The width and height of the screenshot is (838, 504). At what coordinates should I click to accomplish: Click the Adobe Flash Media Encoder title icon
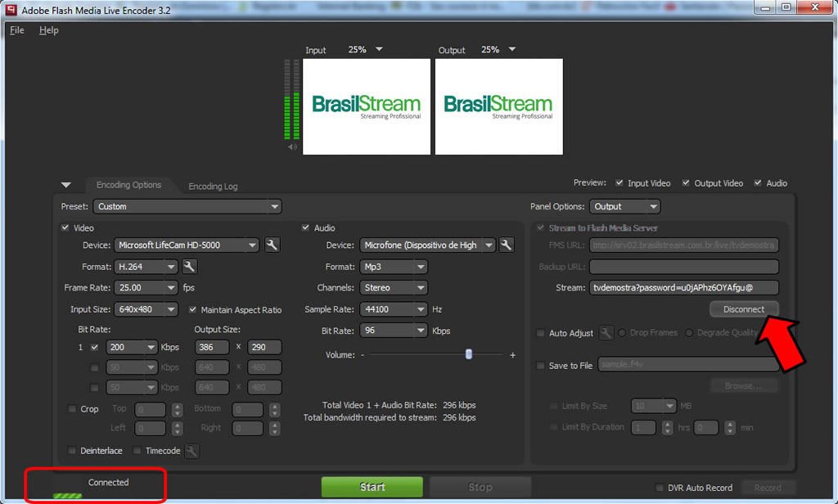coord(11,10)
